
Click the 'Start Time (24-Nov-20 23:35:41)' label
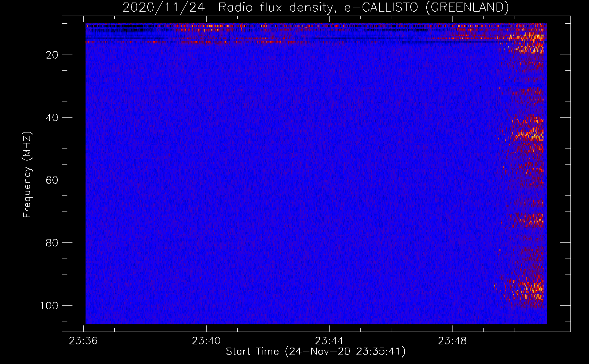[x=316, y=352]
